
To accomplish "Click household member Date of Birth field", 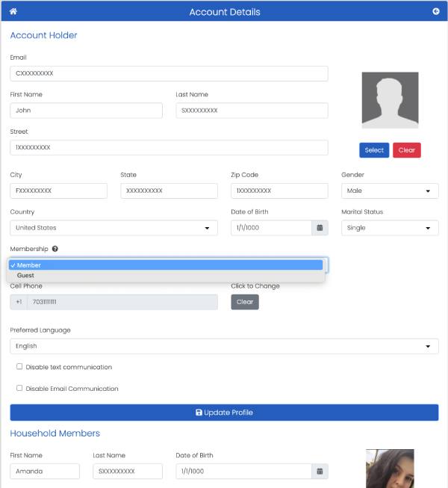I will [x=243, y=472].
